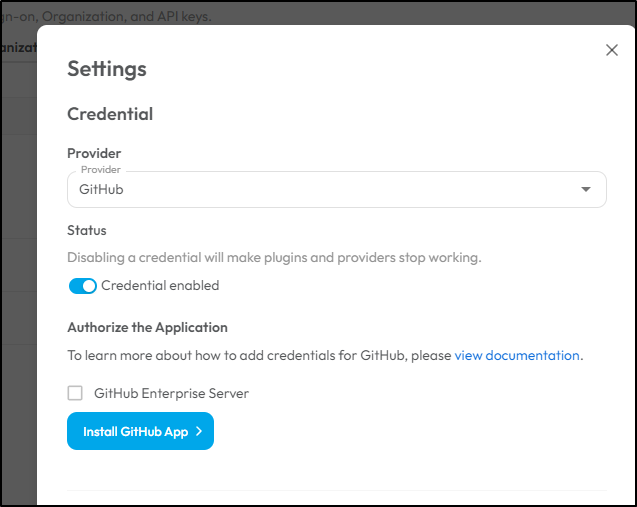Select the GitHub value in the Provider field
Screen dimensions: 637x507
tap(101, 189)
